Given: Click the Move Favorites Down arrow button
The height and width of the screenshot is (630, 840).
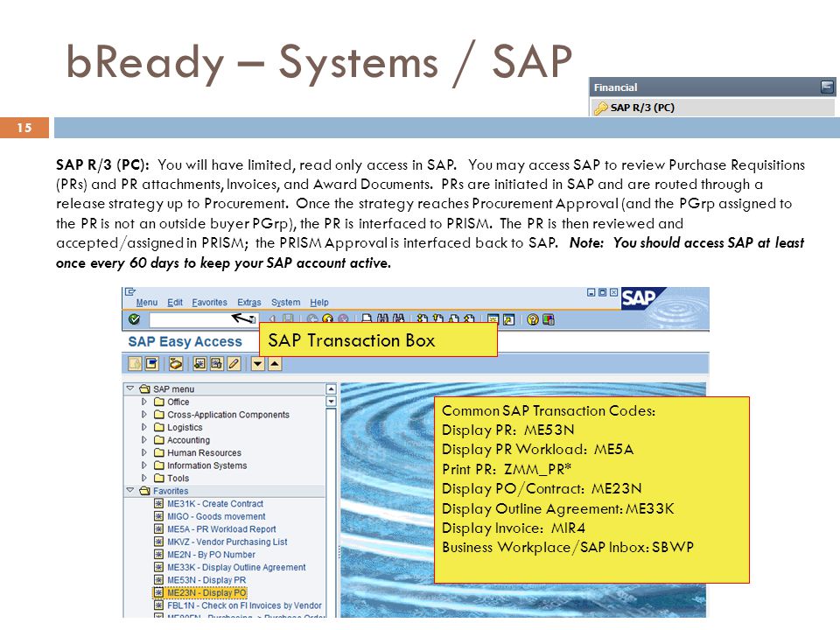Looking at the screenshot, I should pos(257,364).
